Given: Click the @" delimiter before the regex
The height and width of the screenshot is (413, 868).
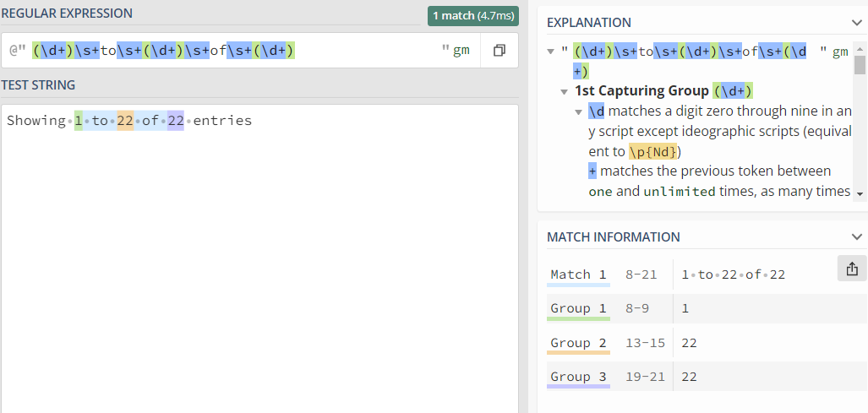Looking at the screenshot, I should (x=18, y=51).
